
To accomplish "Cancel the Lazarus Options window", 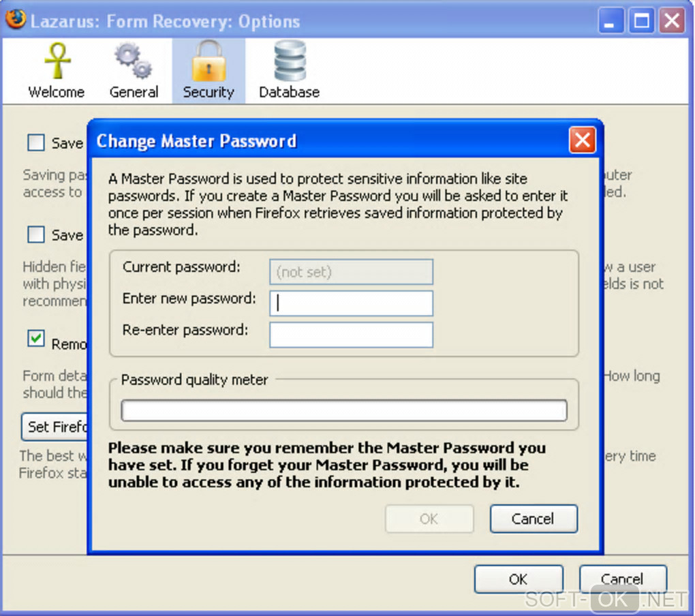I will pos(623,579).
